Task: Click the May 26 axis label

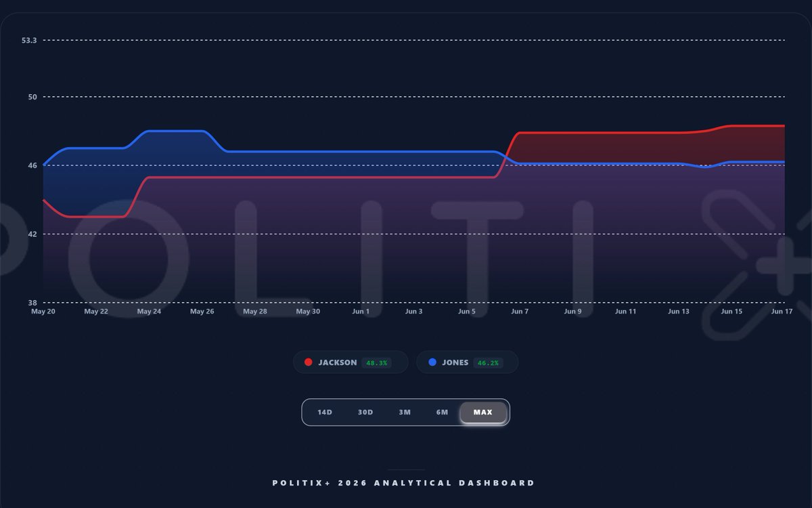Action: pos(202,312)
